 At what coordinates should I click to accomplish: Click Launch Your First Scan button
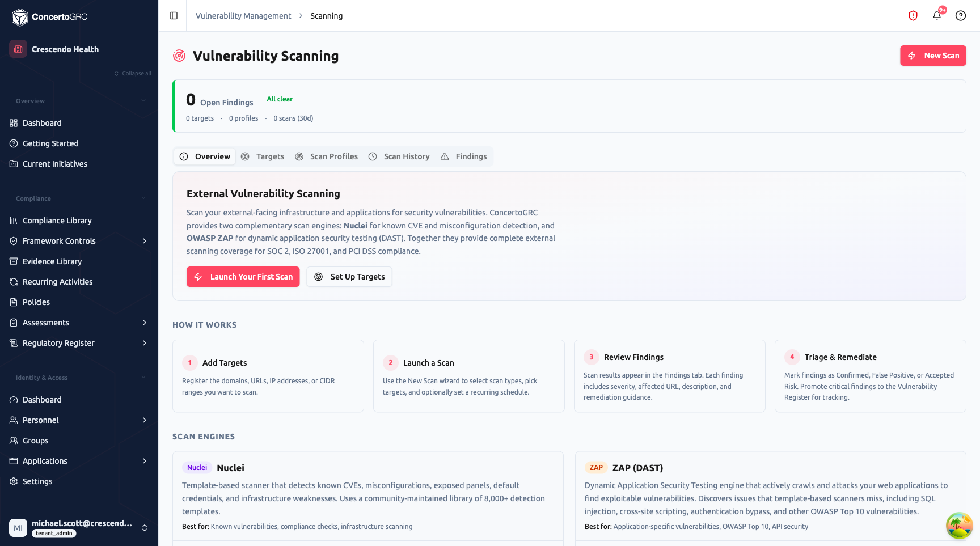click(x=243, y=277)
